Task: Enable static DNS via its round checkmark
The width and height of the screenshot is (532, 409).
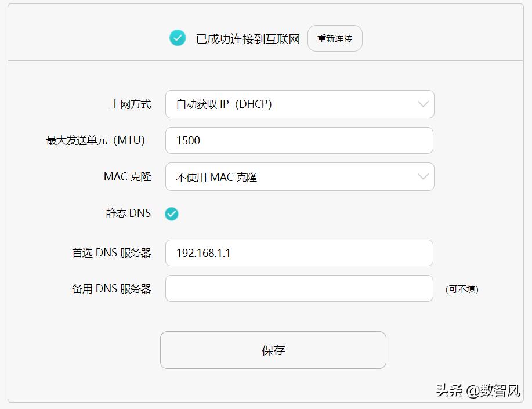Action: pos(171,213)
